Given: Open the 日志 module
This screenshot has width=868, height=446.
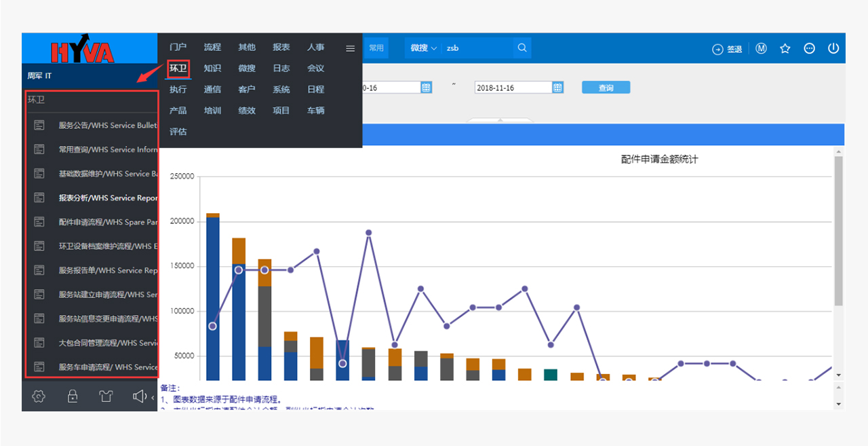Looking at the screenshot, I should click(x=281, y=69).
